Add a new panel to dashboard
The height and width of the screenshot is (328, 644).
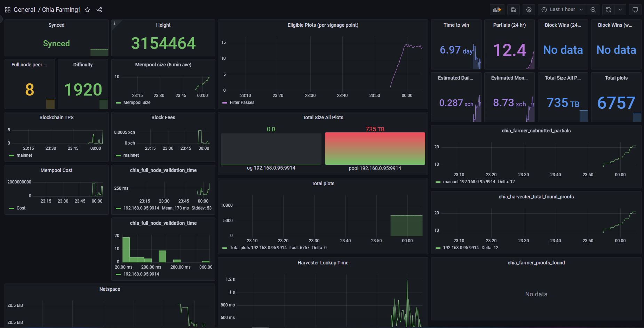(x=497, y=10)
